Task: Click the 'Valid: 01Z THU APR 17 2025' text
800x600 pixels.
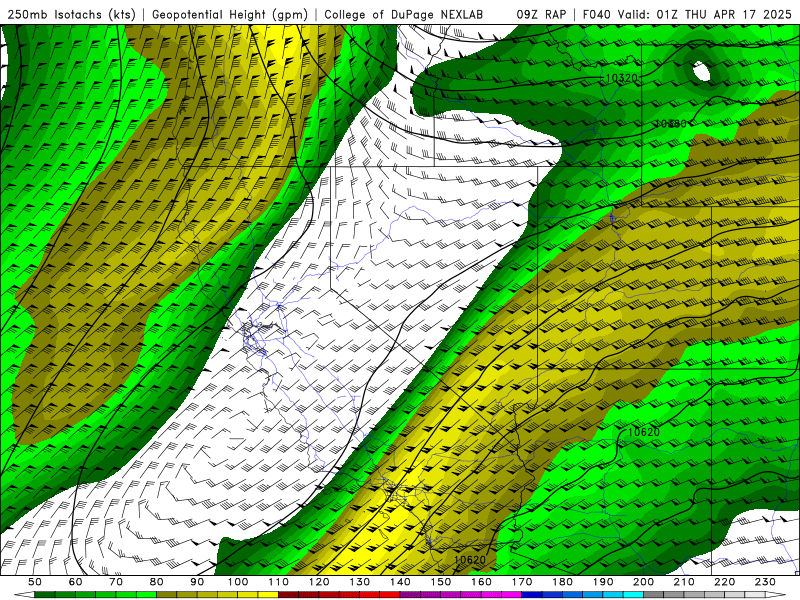Action: [705, 14]
